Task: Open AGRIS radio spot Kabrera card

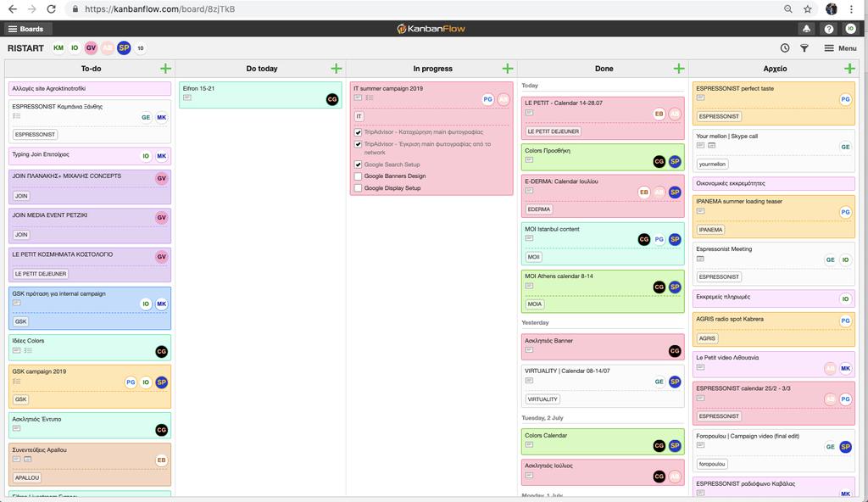Action: click(x=774, y=330)
